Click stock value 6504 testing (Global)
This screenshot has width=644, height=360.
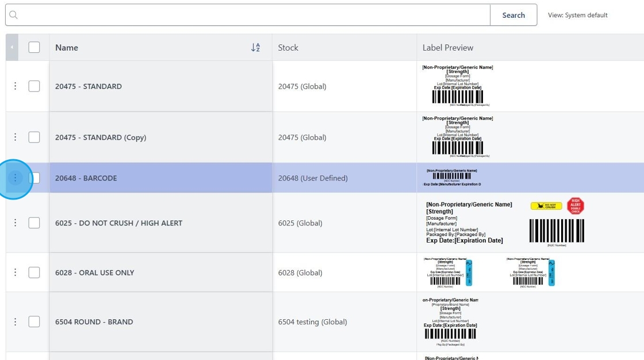(312, 322)
